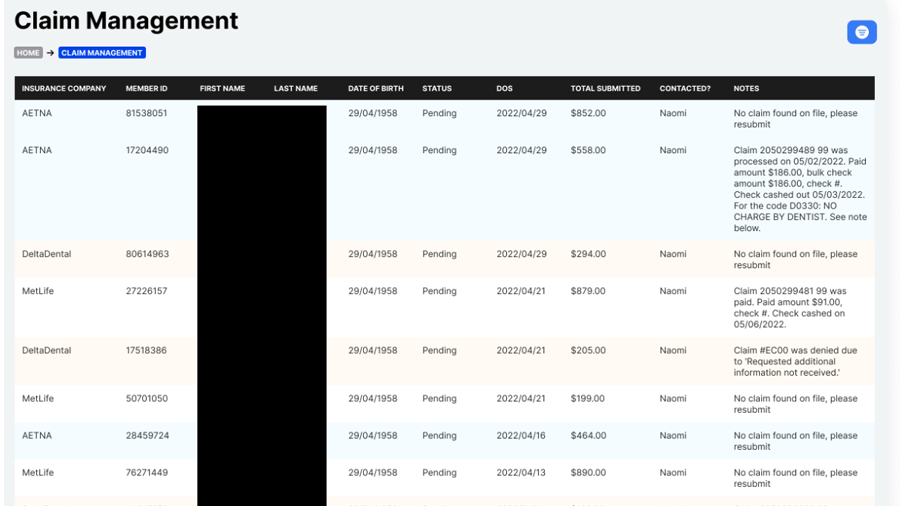Image resolution: width=900 pixels, height=506 pixels.
Task: Select MetLife row with member 27226157
Action: pos(146,292)
